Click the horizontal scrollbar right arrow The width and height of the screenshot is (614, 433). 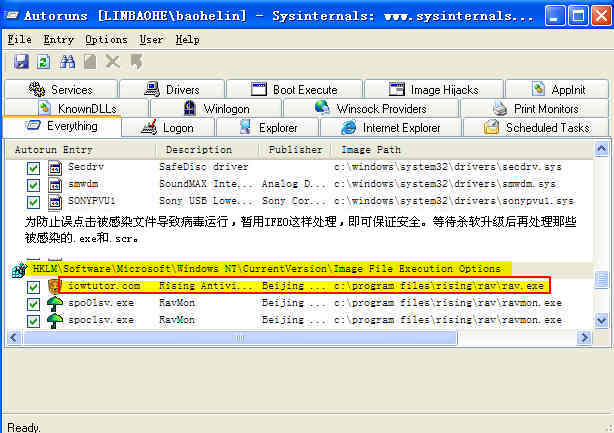tap(585, 337)
